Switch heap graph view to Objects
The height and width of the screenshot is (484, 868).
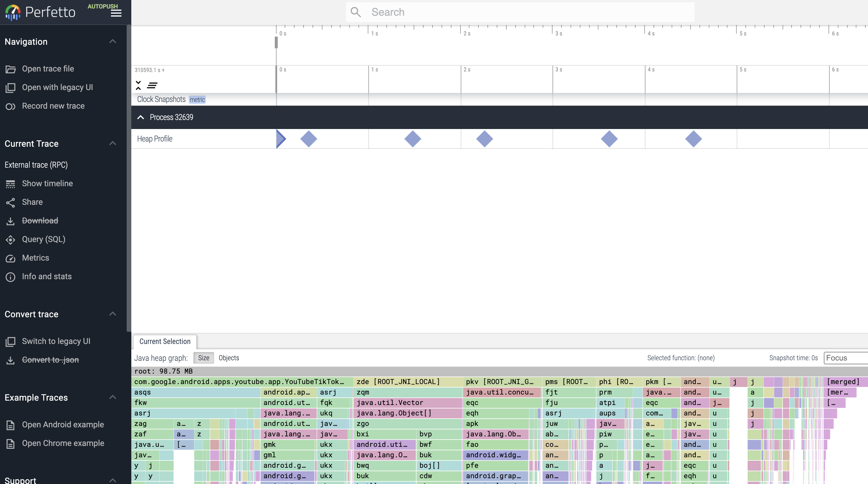click(x=228, y=358)
